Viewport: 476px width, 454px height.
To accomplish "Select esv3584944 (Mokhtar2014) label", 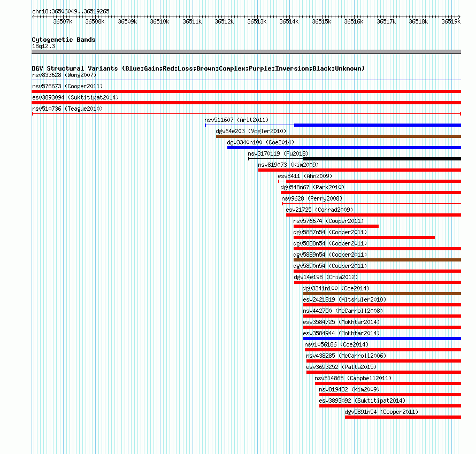I will point(342,333).
